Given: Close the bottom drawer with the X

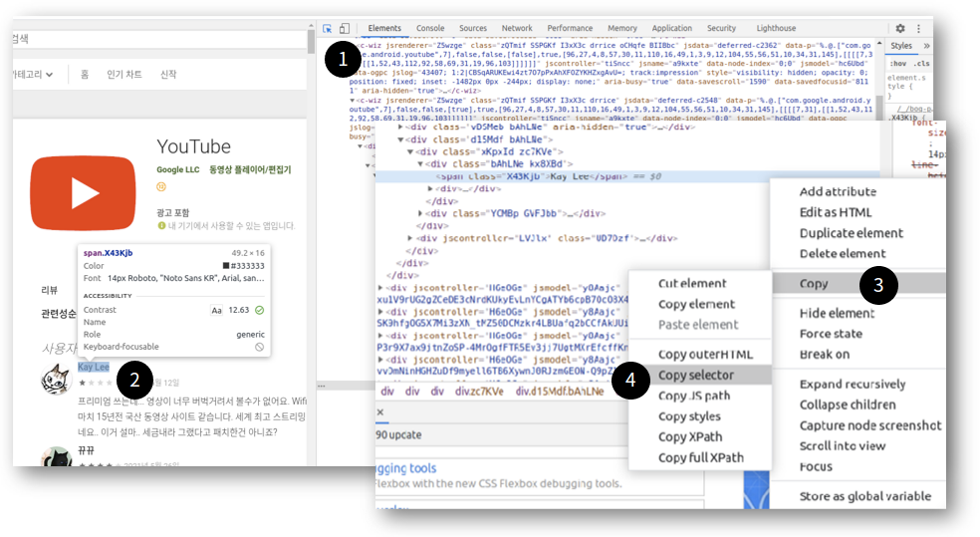Looking at the screenshot, I should coord(380,412).
